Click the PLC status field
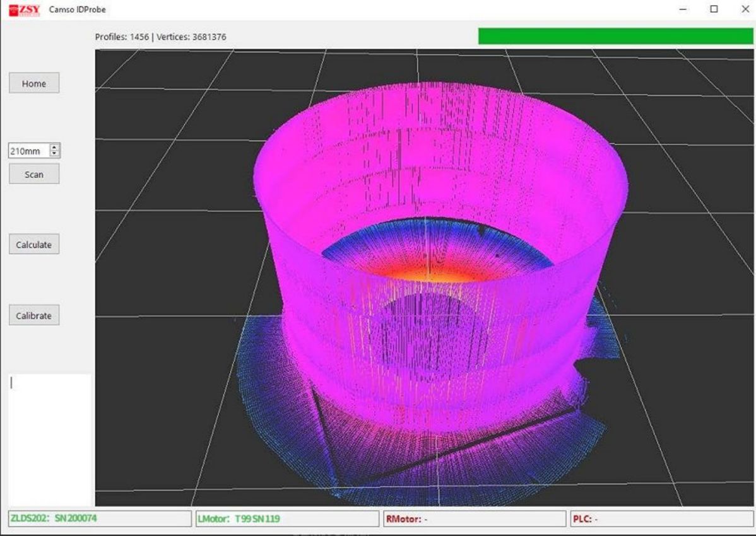Viewport: 756px width, 536px height. (661, 519)
